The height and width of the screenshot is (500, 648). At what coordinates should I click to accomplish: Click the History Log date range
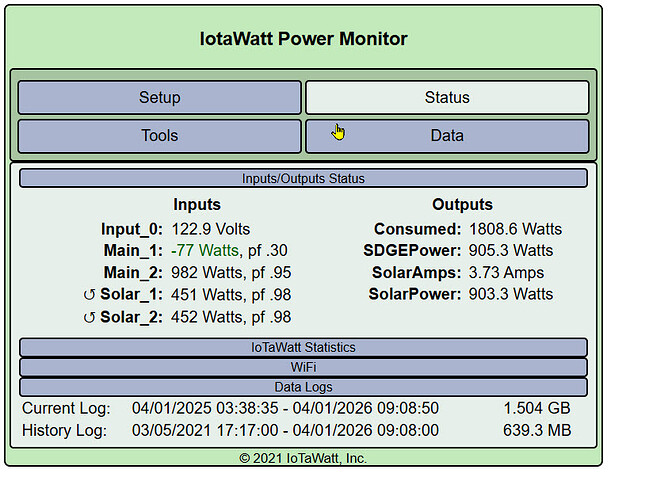click(285, 431)
